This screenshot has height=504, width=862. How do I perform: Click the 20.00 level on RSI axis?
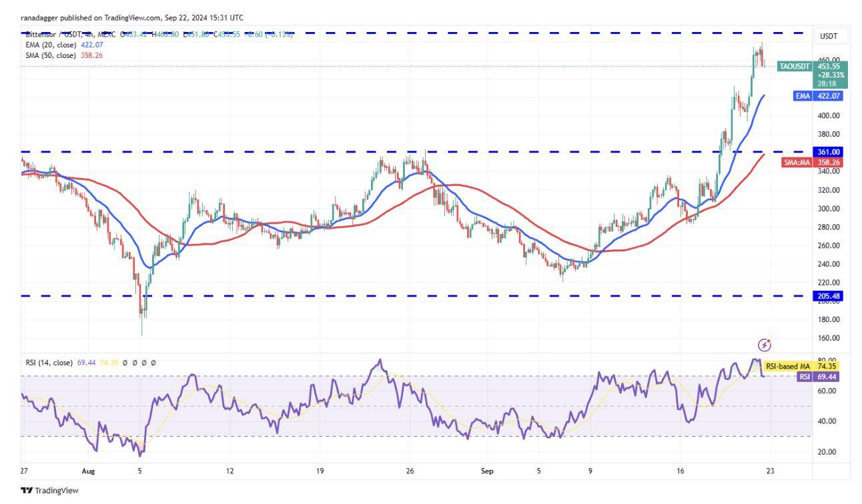(828, 452)
